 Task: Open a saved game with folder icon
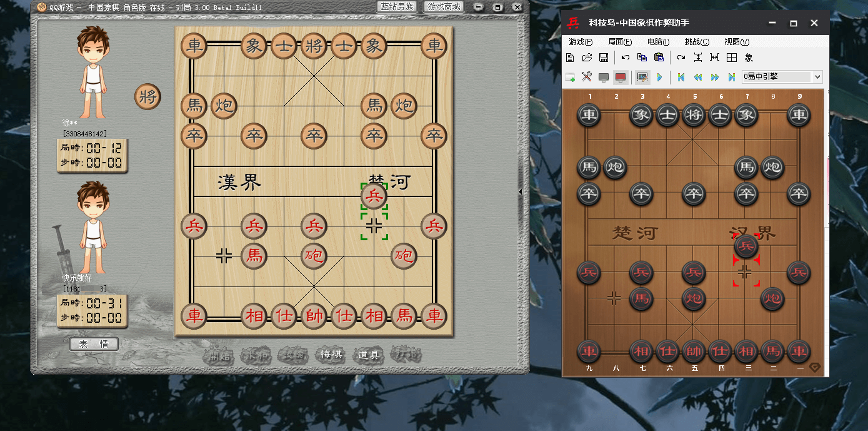pos(587,58)
